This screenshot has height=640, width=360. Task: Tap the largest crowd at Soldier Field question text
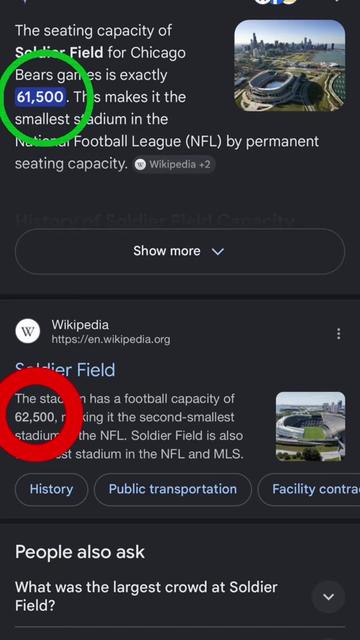point(146,596)
